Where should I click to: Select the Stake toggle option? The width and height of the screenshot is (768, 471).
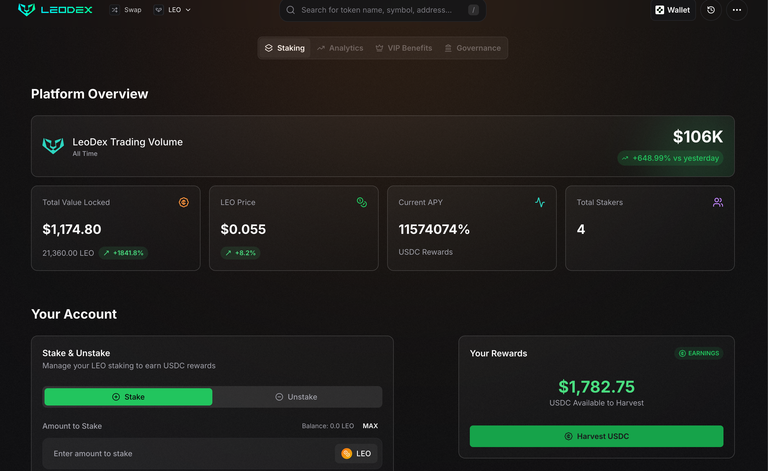click(128, 397)
